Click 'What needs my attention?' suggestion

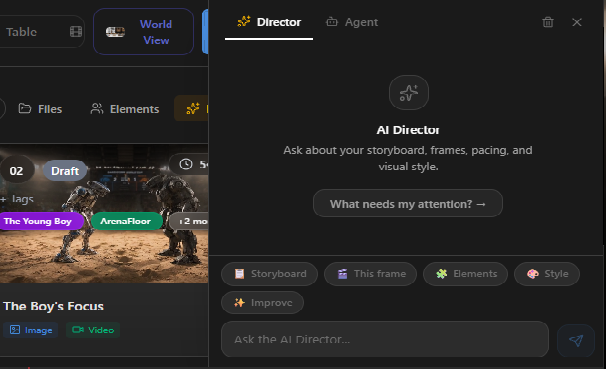click(x=408, y=204)
